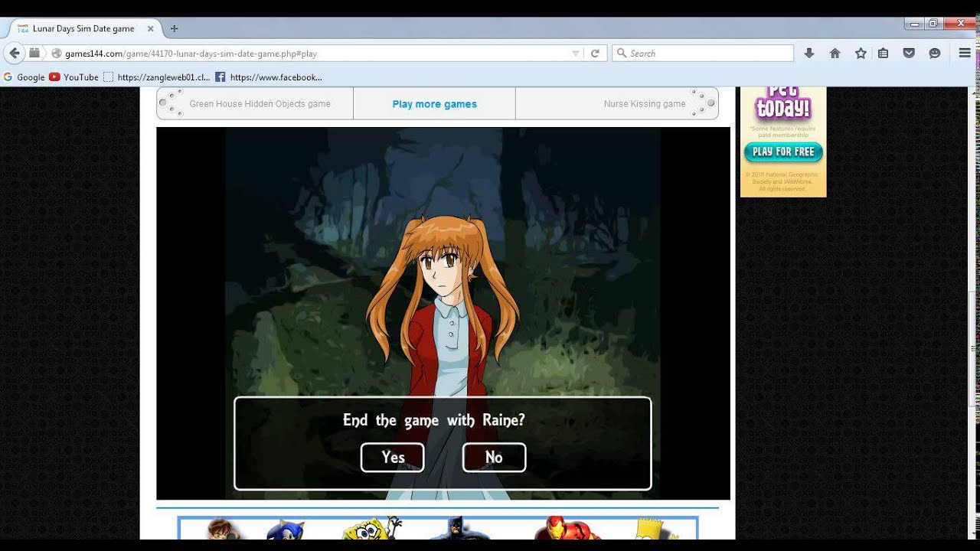Open the Firefox hamburger menu
This screenshot has width=980, height=551.
965,54
